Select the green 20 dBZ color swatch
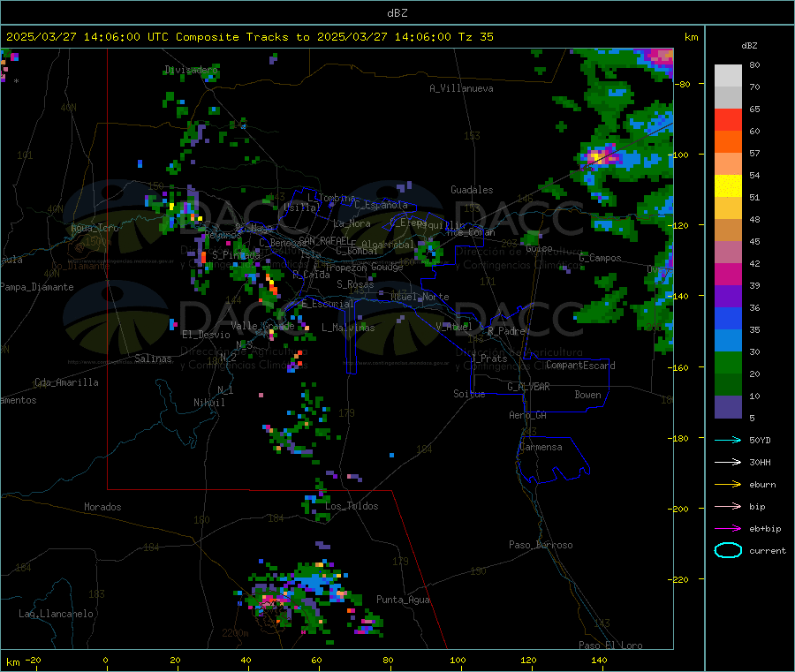 [728, 362]
